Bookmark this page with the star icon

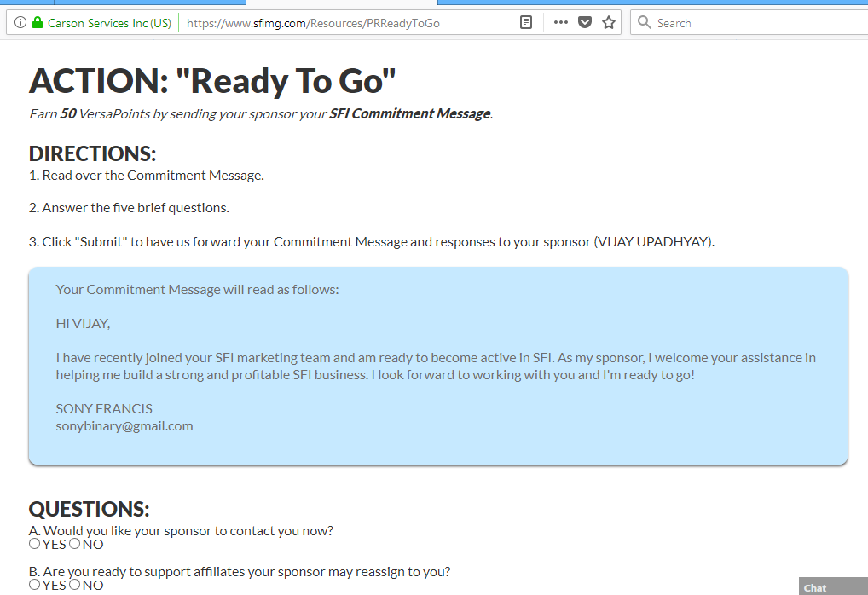point(609,22)
